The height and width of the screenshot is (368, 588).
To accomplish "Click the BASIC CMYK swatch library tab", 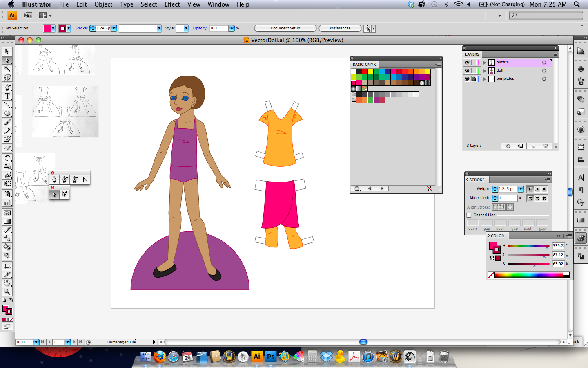I will click(365, 64).
